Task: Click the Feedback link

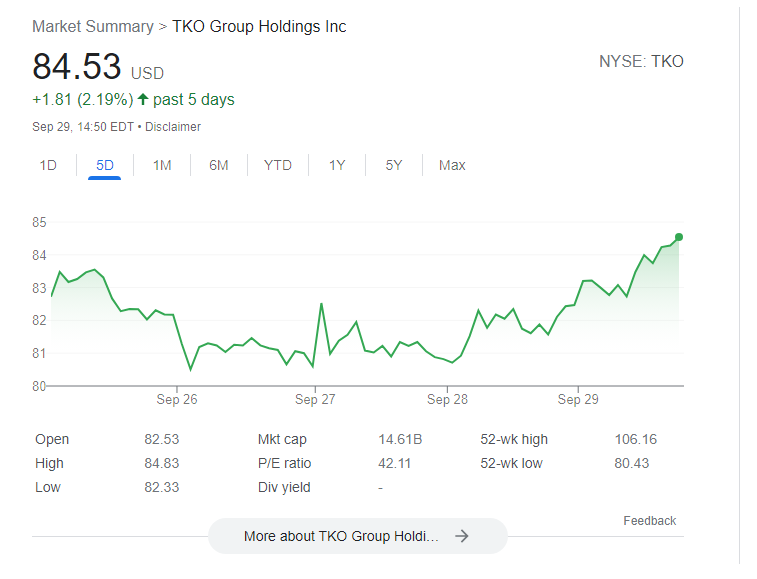Action: point(649,521)
